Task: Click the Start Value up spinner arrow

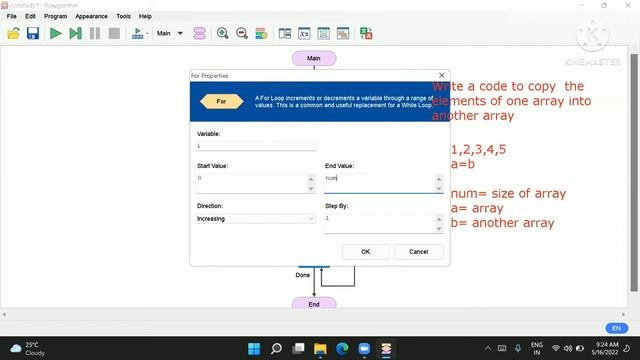Action: tap(311, 179)
